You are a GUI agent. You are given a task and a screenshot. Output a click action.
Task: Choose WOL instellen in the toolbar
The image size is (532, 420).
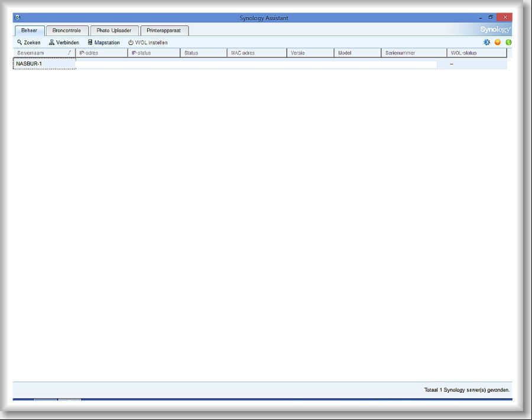click(148, 43)
